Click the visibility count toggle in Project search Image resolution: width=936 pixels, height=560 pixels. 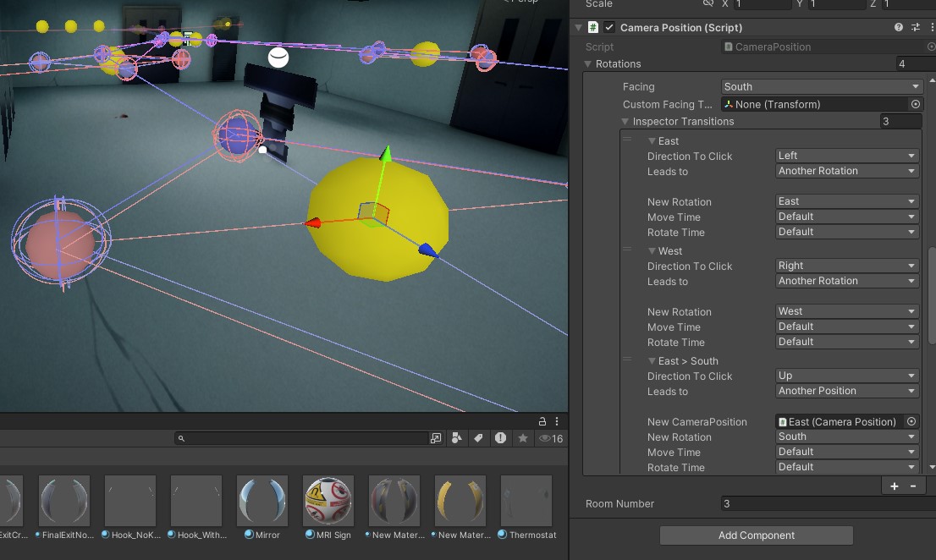point(550,438)
